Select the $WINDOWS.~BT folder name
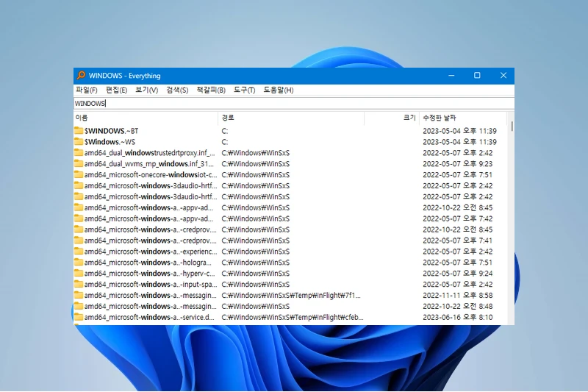The height and width of the screenshot is (392, 588). (112, 131)
